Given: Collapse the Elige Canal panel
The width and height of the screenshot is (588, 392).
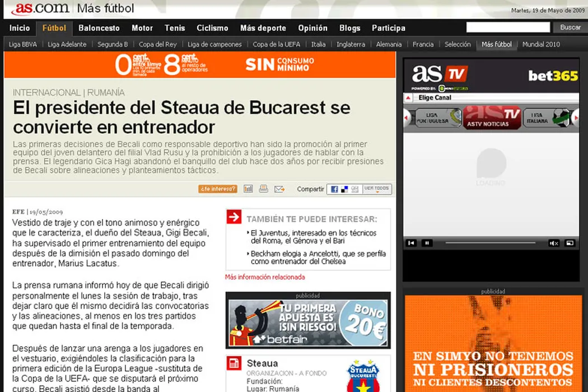Looking at the screenshot, I should coord(409,98).
